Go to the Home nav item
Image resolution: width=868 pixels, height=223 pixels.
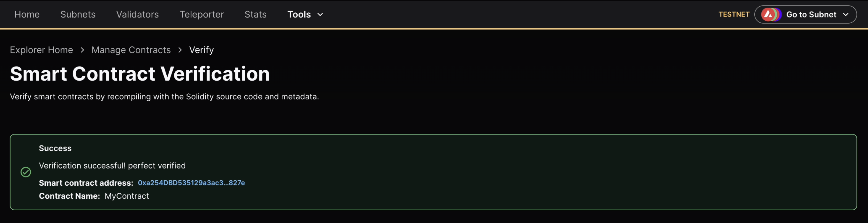pyautogui.click(x=27, y=14)
